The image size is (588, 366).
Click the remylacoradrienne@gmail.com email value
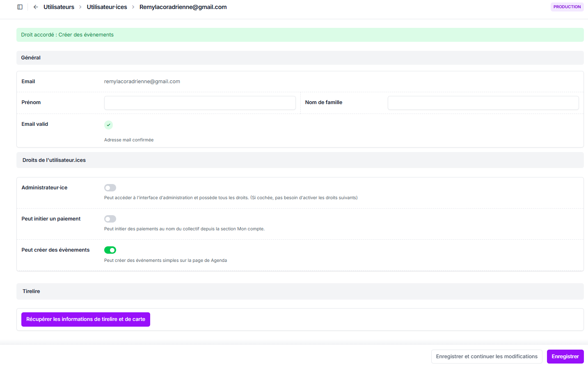(142, 82)
